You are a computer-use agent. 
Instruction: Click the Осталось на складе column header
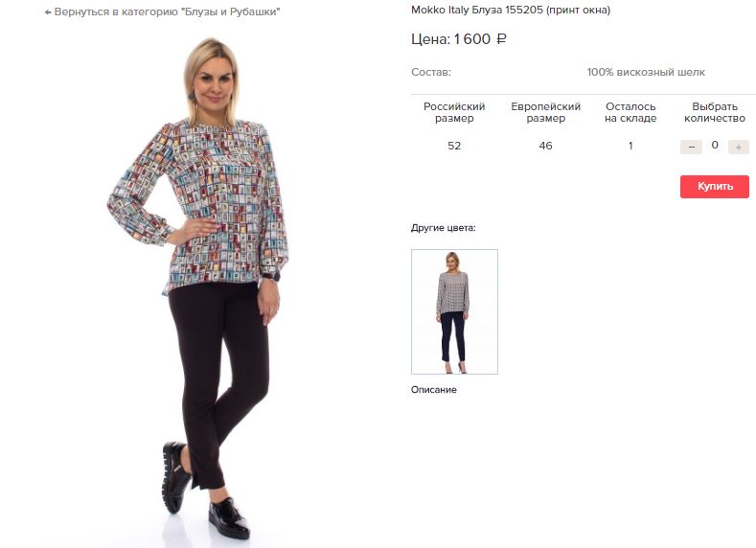point(630,112)
